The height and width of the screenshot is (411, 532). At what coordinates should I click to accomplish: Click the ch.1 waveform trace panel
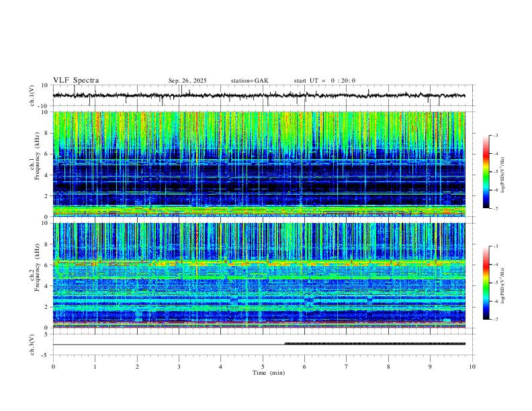coord(263,95)
